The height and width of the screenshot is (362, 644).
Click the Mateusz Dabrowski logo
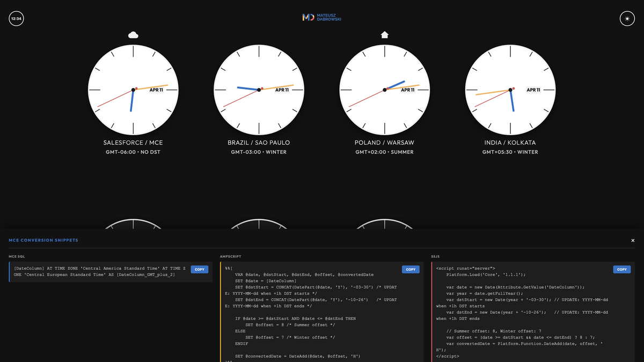(x=322, y=18)
